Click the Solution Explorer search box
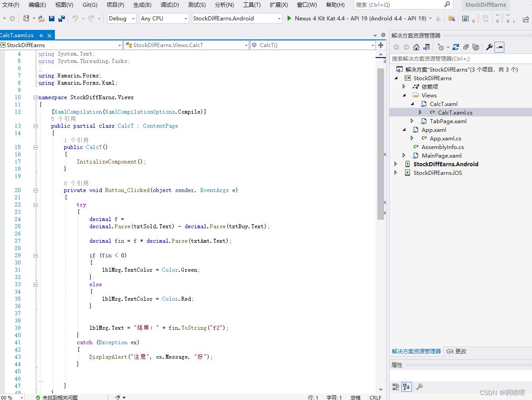The image size is (532, 400). coord(458,58)
